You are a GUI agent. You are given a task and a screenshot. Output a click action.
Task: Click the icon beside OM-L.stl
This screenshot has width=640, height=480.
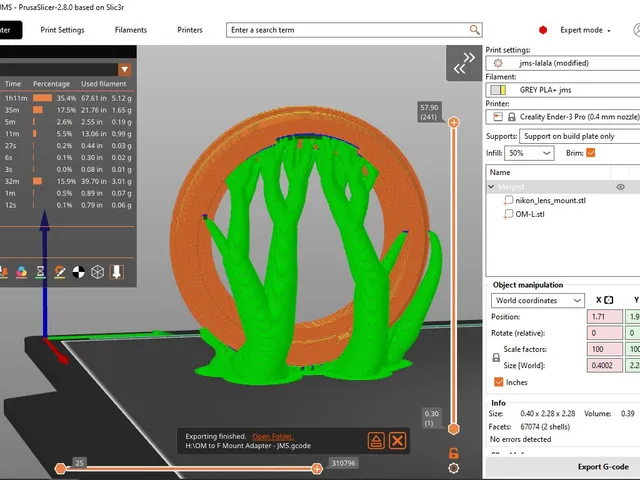[x=508, y=214]
